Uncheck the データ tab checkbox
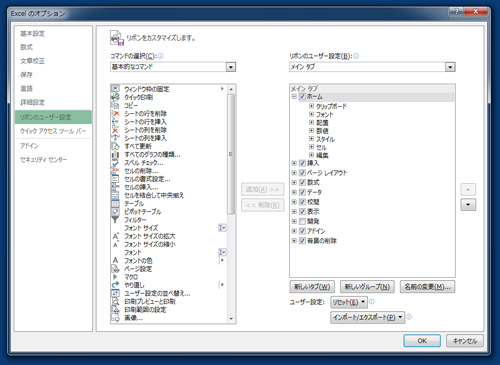The height and width of the screenshot is (365, 500). 302,192
